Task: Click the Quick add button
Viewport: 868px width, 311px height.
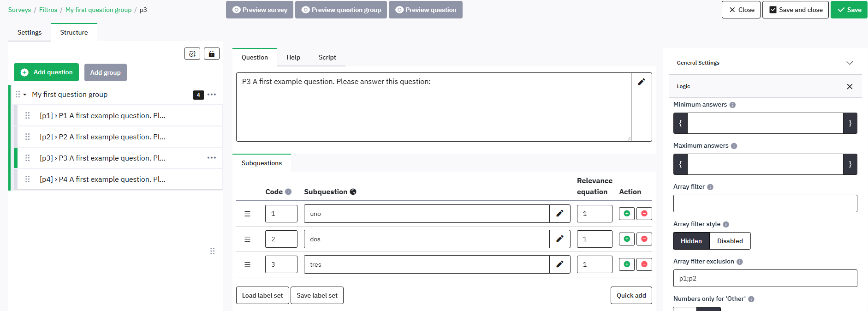Action: point(631,295)
